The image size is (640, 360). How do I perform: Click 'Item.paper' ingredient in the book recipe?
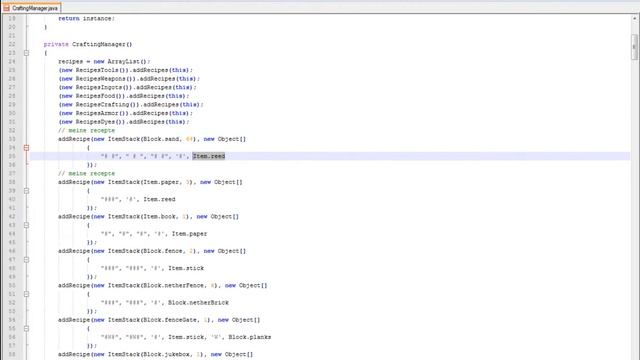click(189, 234)
